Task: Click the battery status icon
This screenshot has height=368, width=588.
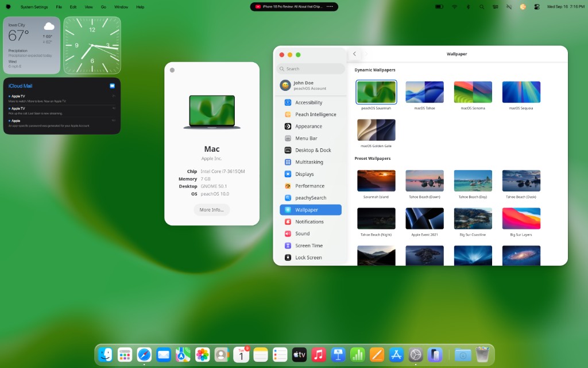Action: click(x=439, y=7)
